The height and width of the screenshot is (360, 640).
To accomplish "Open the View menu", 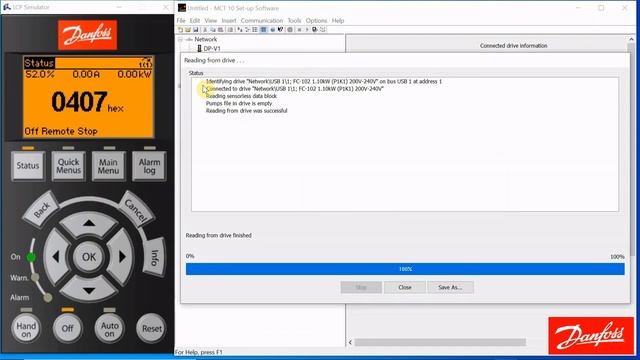I will 211,20.
